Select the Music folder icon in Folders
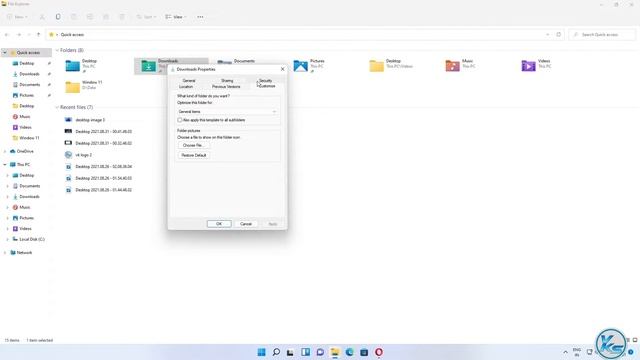The width and height of the screenshot is (640, 360). pyautogui.click(x=452, y=66)
